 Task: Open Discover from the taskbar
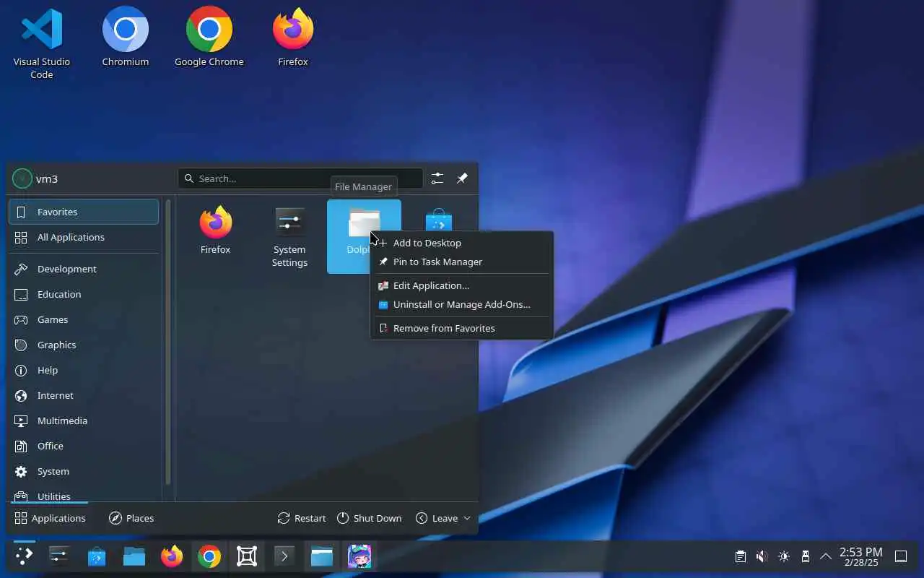tap(97, 556)
